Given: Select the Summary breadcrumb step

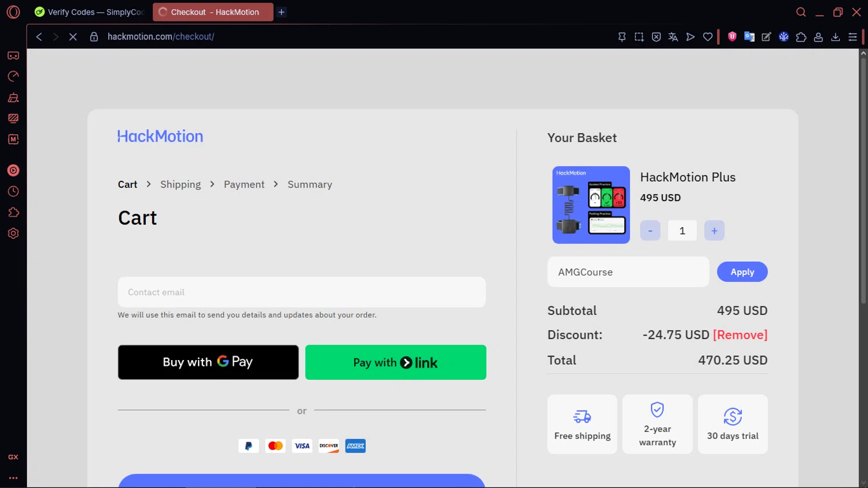Looking at the screenshot, I should (310, 184).
